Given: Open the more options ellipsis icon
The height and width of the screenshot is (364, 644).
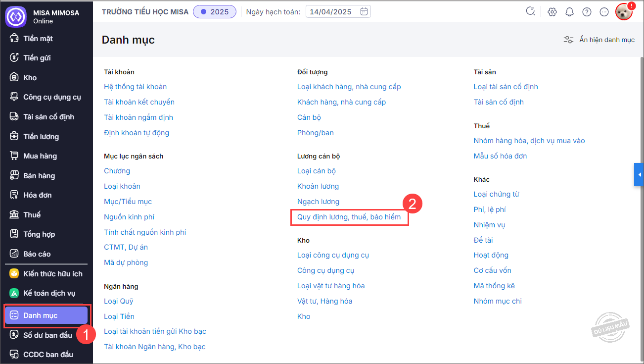Looking at the screenshot, I should coord(604,12).
